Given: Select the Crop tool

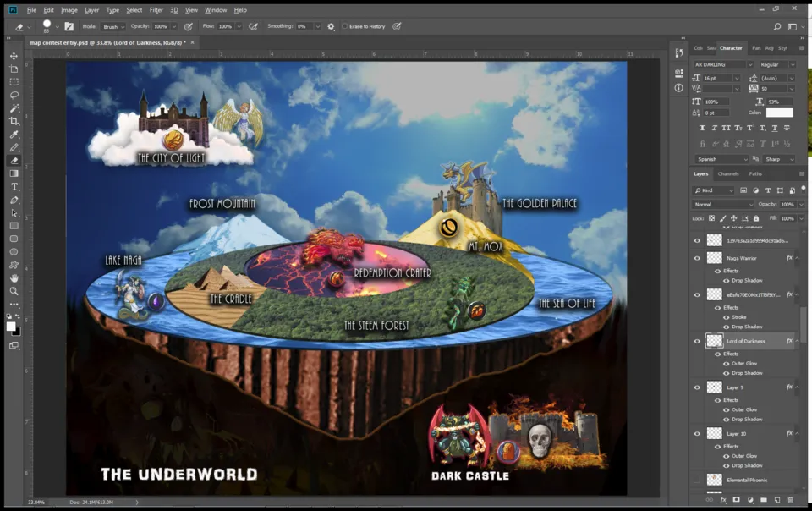Looking at the screenshot, I should coord(14,121).
